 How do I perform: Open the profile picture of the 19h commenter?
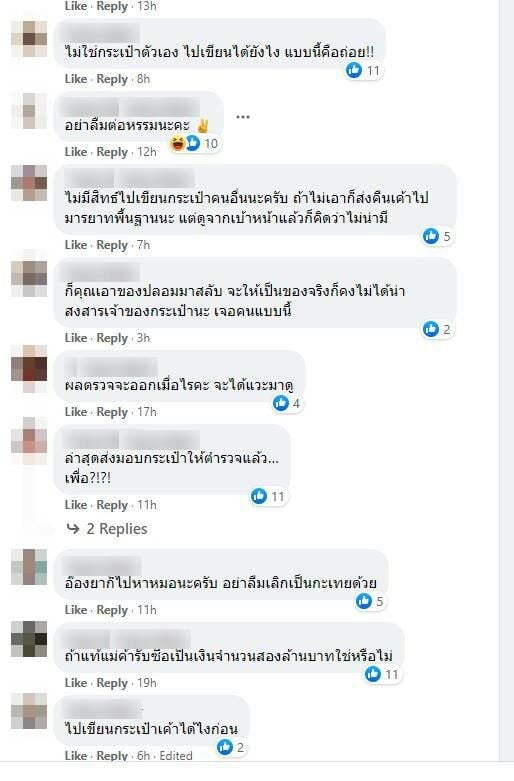(29, 639)
